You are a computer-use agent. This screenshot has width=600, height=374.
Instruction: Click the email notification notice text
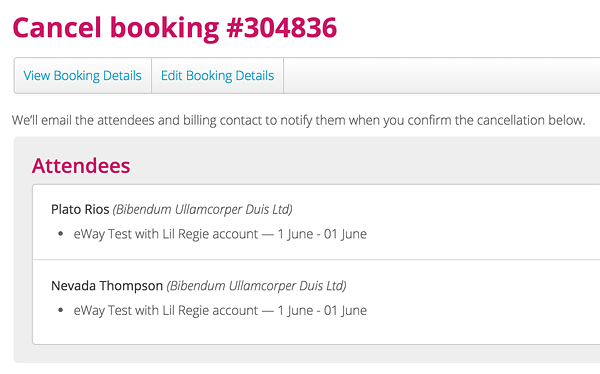[x=298, y=120]
